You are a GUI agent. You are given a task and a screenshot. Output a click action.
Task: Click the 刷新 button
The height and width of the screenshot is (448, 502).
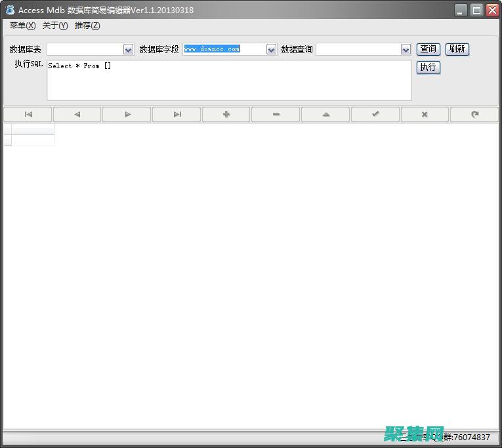click(457, 49)
